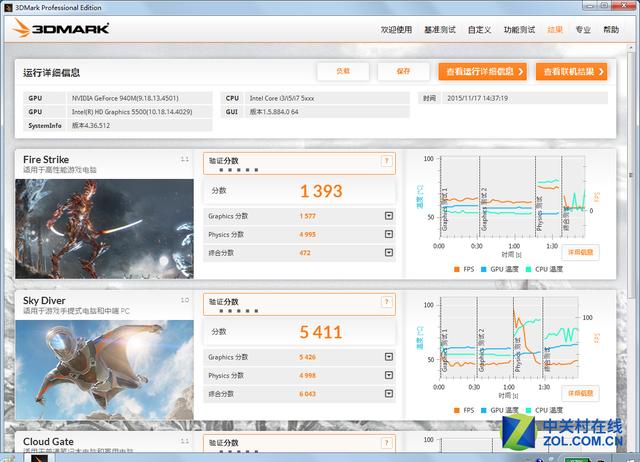Click the GUI 版本1.5.884.0 64 value

pos(274,112)
